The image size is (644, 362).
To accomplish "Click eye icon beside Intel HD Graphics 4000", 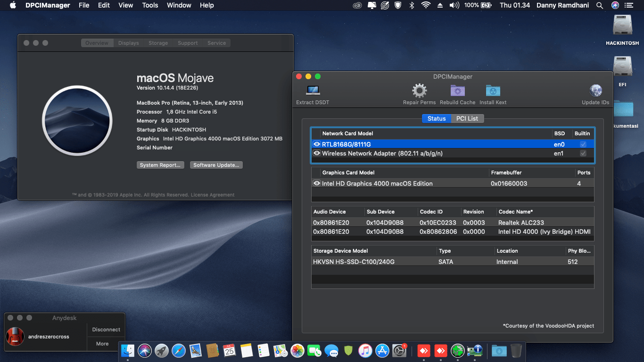I will [x=317, y=183].
